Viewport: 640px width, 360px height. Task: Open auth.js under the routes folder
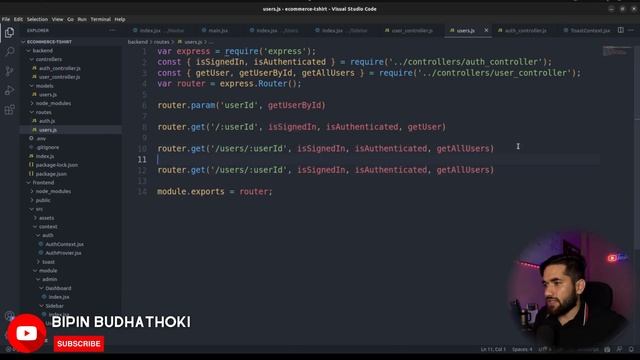47,121
